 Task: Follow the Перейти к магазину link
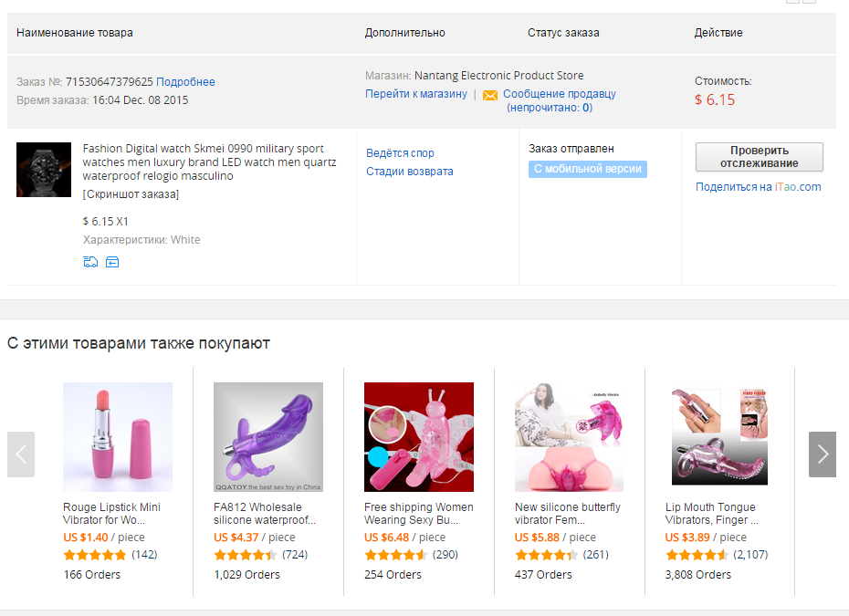click(416, 94)
